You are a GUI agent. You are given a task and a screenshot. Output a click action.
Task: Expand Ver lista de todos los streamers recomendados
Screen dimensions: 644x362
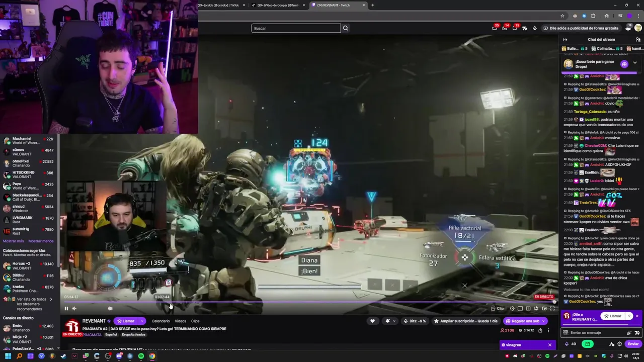(30, 304)
